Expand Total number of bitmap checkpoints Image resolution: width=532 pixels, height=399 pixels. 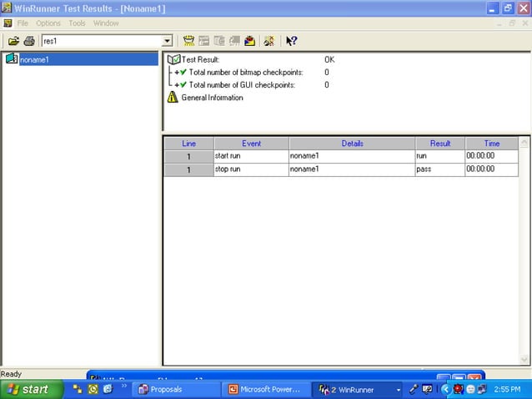177,73
